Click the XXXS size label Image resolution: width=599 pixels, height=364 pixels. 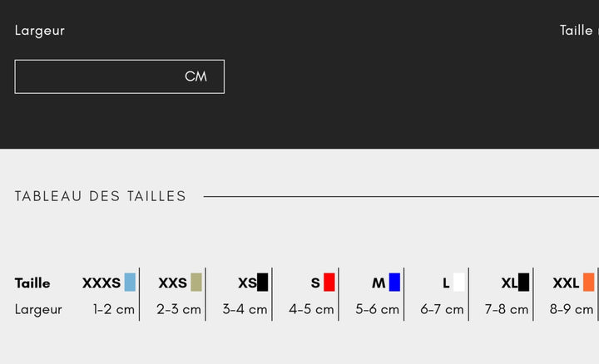(101, 283)
